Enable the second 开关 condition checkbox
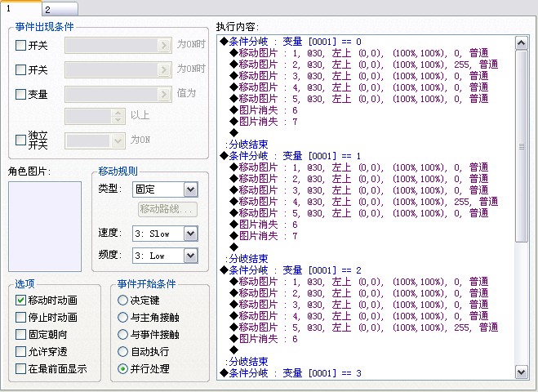Image resolution: width=538 pixels, height=392 pixels. click(x=20, y=69)
